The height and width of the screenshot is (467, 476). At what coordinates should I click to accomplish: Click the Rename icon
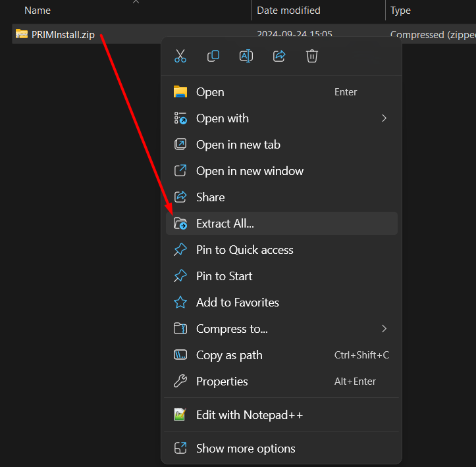(246, 57)
